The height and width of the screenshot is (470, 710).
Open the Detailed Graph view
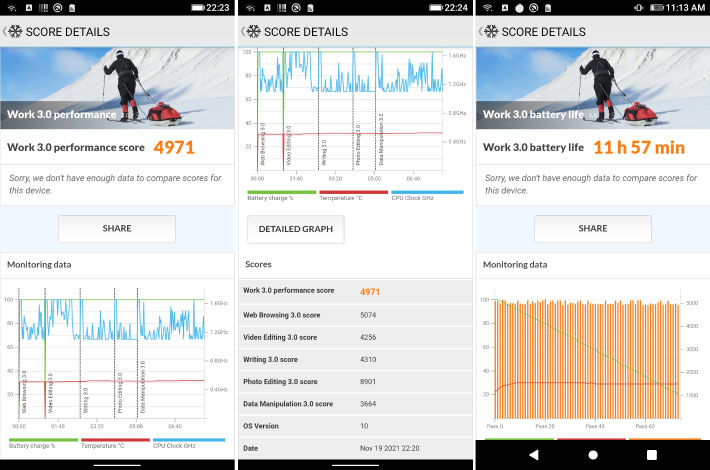[x=296, y=229]
